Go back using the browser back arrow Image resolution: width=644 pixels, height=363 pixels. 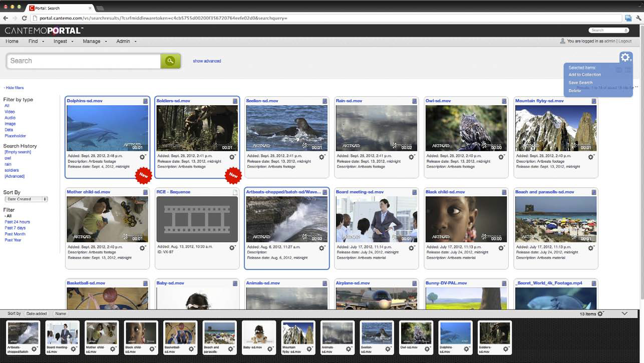6,18
